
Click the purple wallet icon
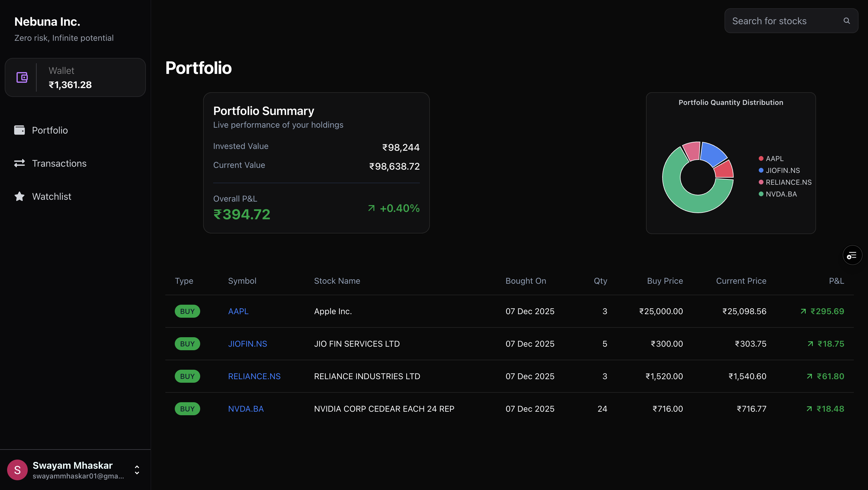22,77
